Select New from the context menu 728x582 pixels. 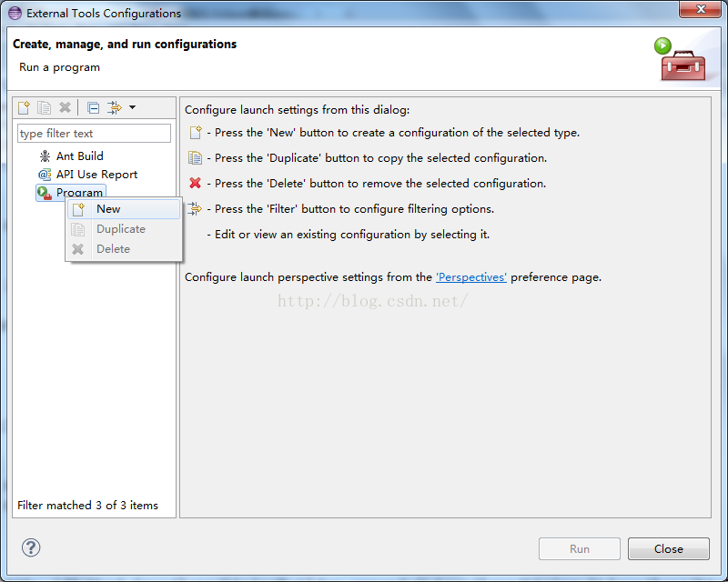108,208
